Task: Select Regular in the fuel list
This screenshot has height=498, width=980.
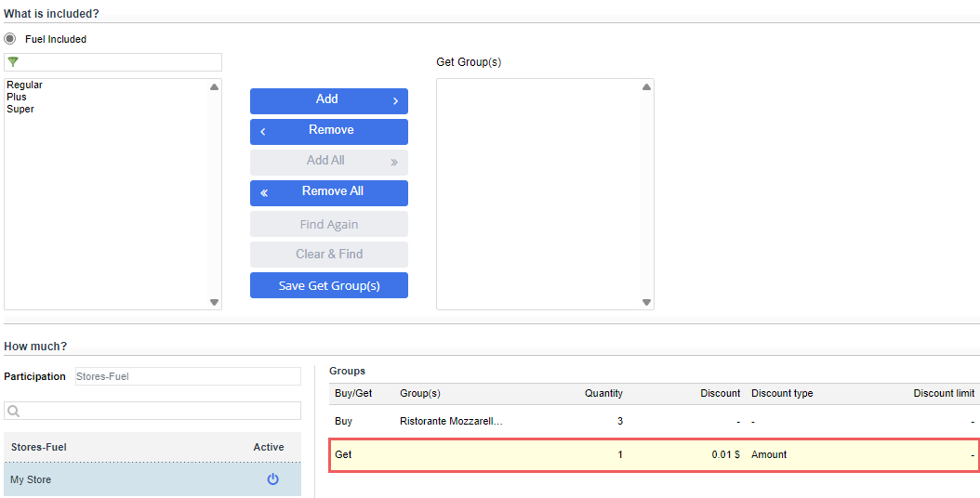Action: (x=25, y=85)
